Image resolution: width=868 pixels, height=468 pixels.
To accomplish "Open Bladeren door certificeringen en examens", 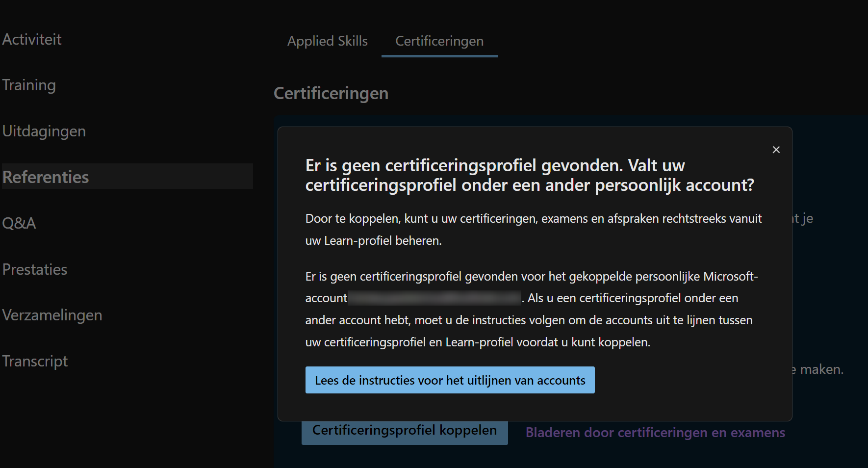I will click(655, 433).
